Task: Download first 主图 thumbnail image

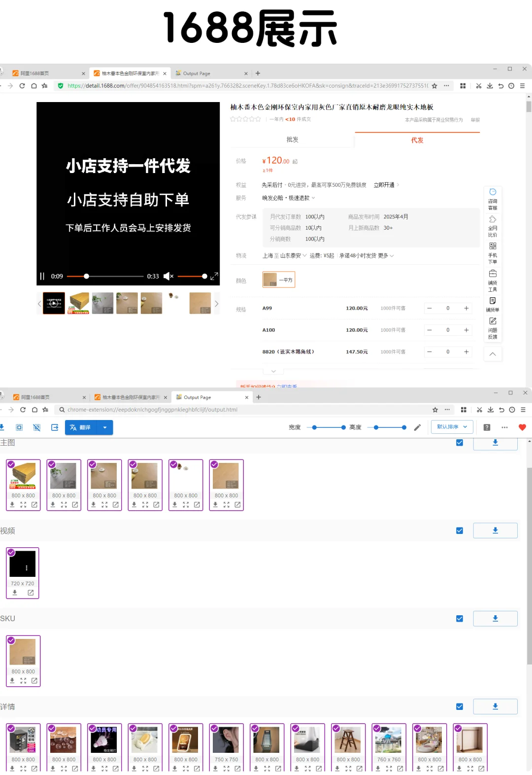Action: point(12,504)
